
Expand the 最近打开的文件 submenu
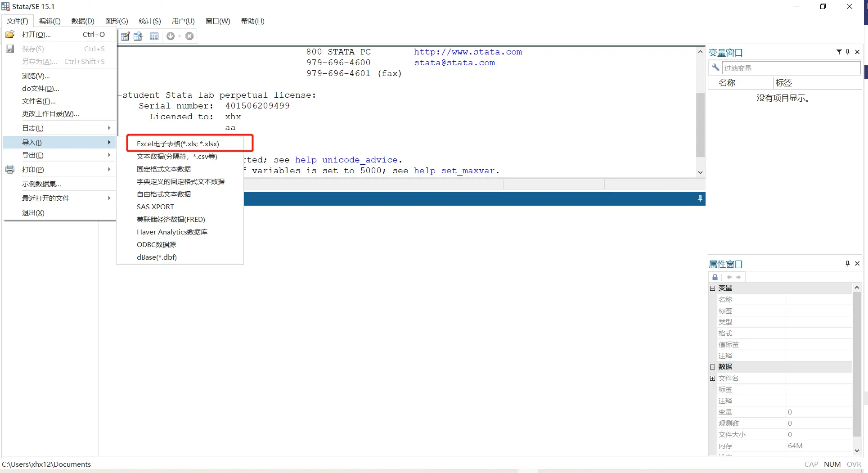[x=109, y=198]
